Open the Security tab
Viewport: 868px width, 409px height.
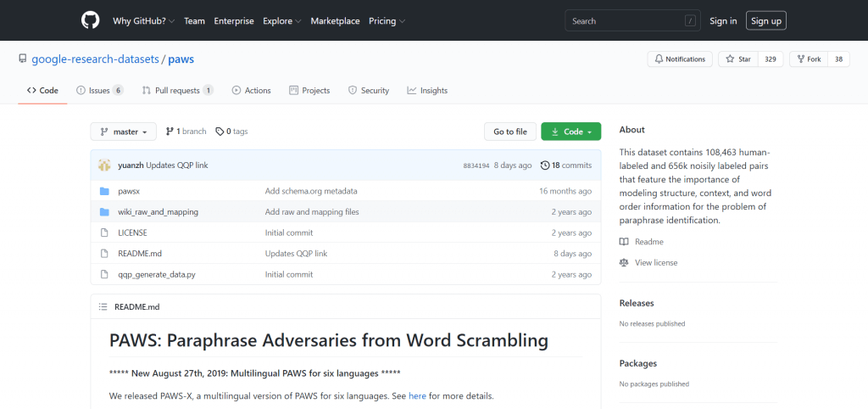pyautogui.click(x=369, y=90)
